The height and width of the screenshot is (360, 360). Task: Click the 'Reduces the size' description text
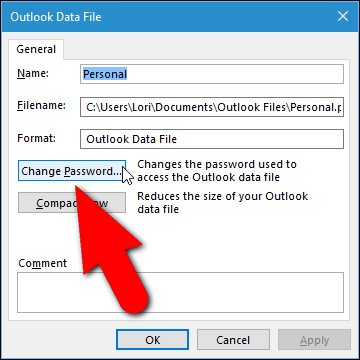tap(222, 203)
